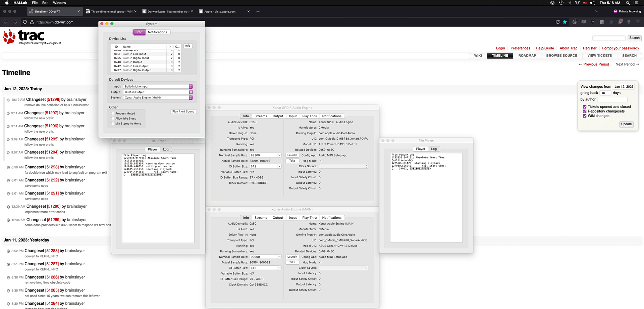644x309 pixels.
Task: Click the Update button in timeline filter
Action: point(626,124)
